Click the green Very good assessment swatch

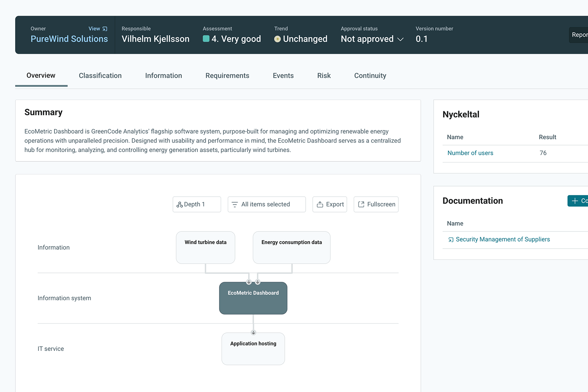[x=206, y=39]
